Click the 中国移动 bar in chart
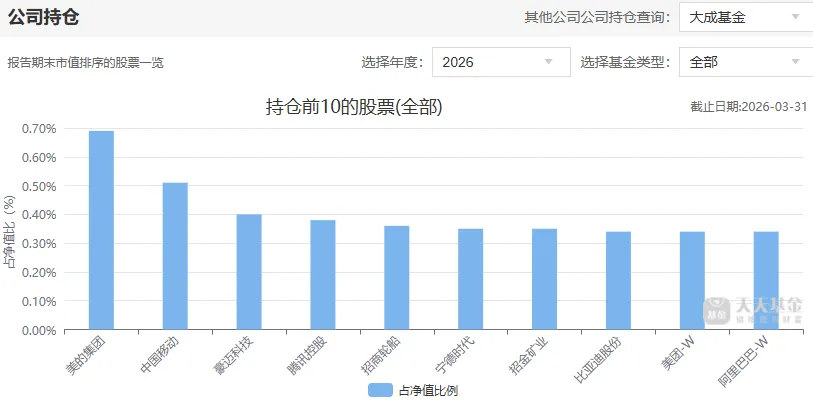This screenshot has height=404, width=813. [x=175, y=256]
